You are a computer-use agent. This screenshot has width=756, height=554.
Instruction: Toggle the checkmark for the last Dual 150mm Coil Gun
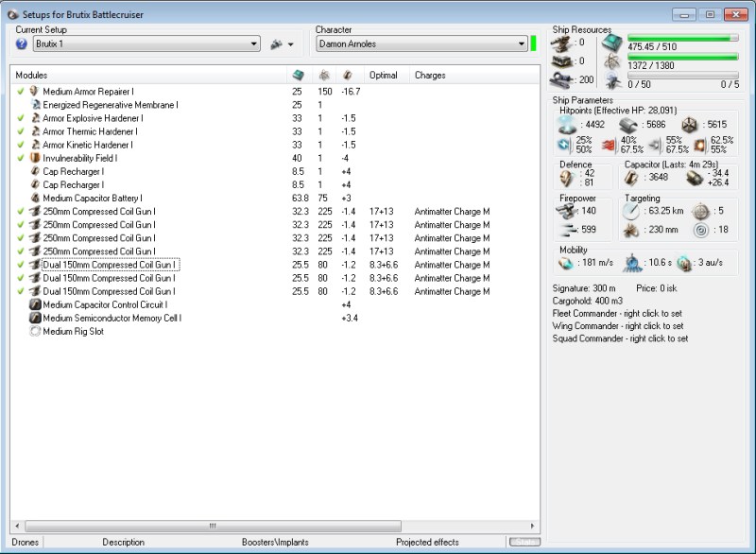pos(20,291)
